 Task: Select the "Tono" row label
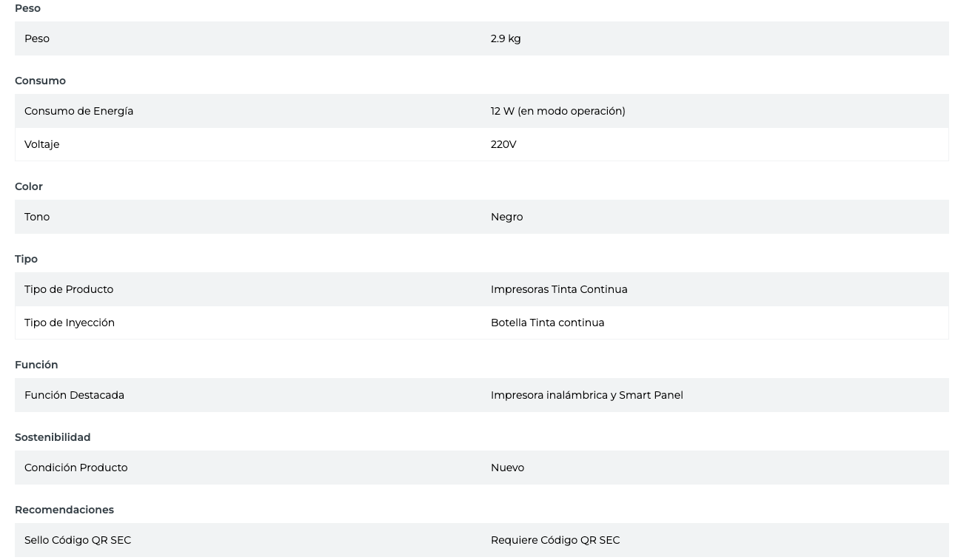click(37, 217)
